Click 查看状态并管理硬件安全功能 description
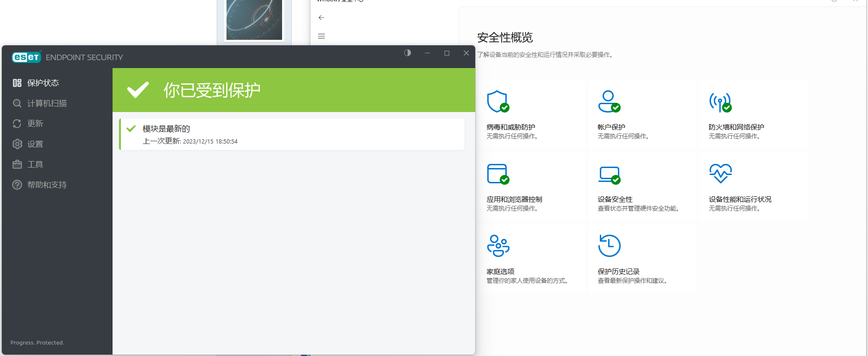Viewport: 868px width, 356px height. tap(639, 208)
